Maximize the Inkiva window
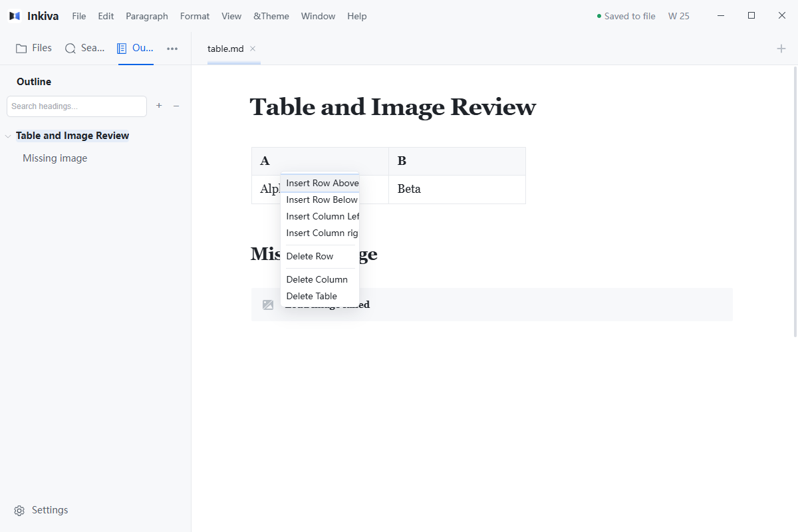Screen dimensions: 798x532 click(x=751, y=16)
